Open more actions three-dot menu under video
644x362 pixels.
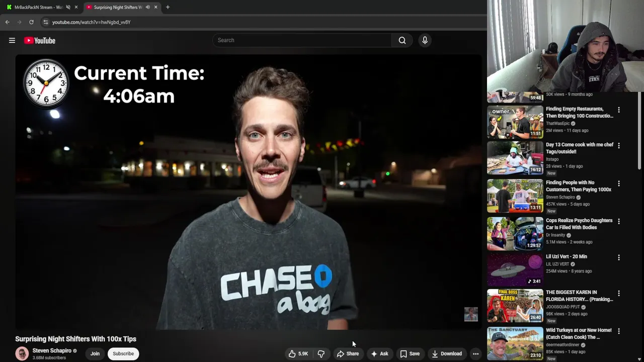point(475,353)
